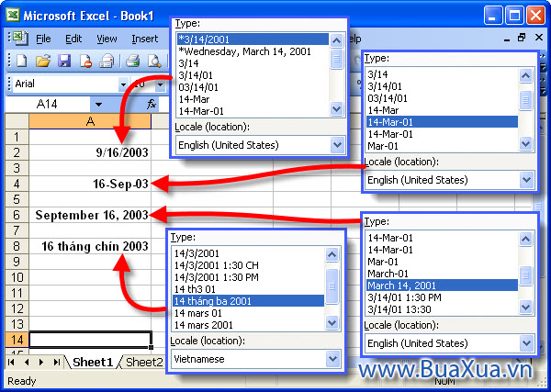Choose the 14/3/2001 1:30 CH type

pyautogui.click(x=248, y=265)
